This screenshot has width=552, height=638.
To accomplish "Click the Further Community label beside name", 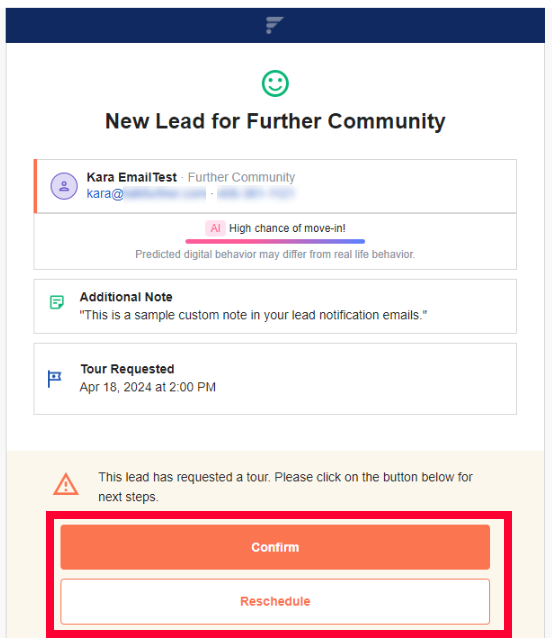I will 241,177.
